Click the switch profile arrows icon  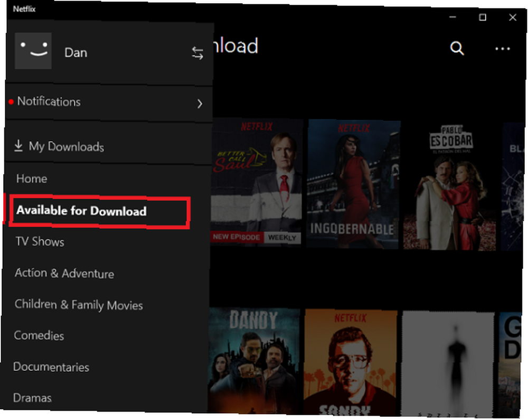point(197,53)
